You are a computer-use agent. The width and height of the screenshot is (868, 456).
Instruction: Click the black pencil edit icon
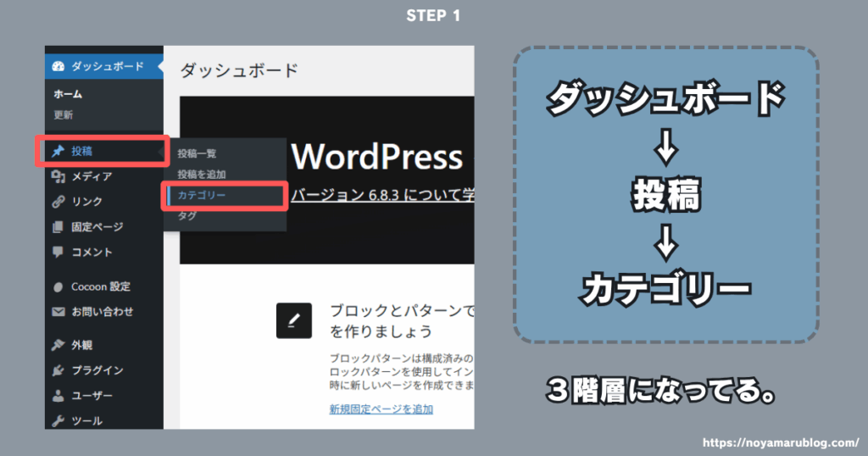(294, 320)
